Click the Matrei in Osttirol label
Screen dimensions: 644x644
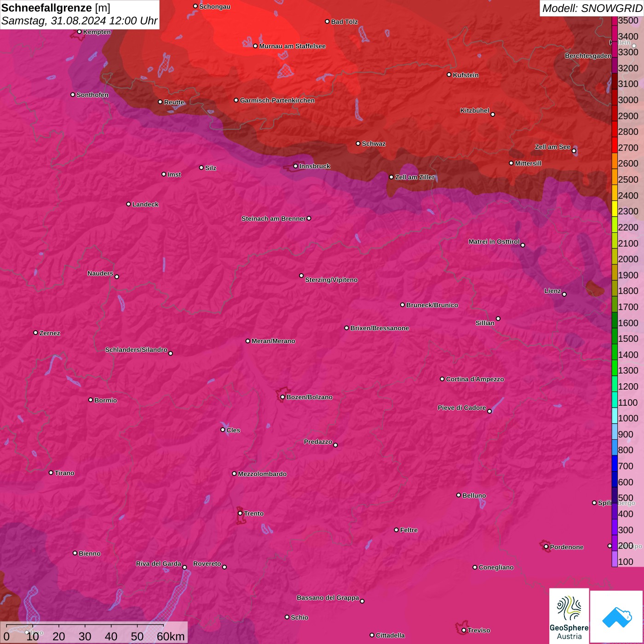click(x=494, y=241)
